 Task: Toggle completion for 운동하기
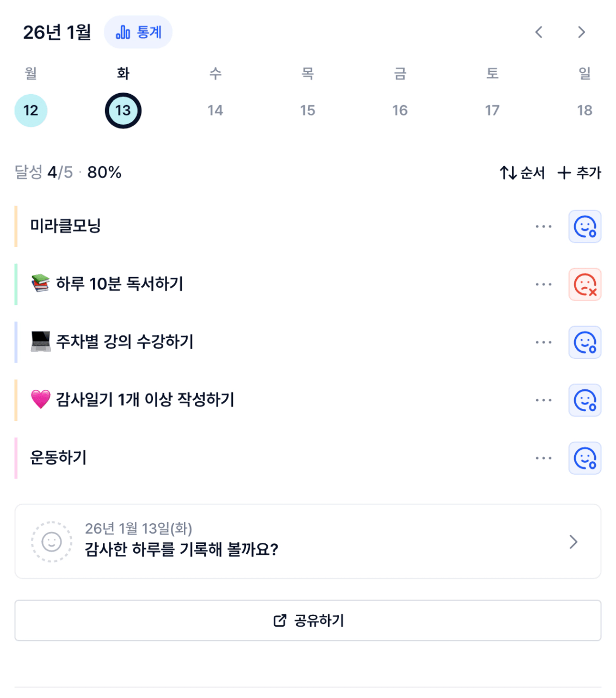point(584,458)
